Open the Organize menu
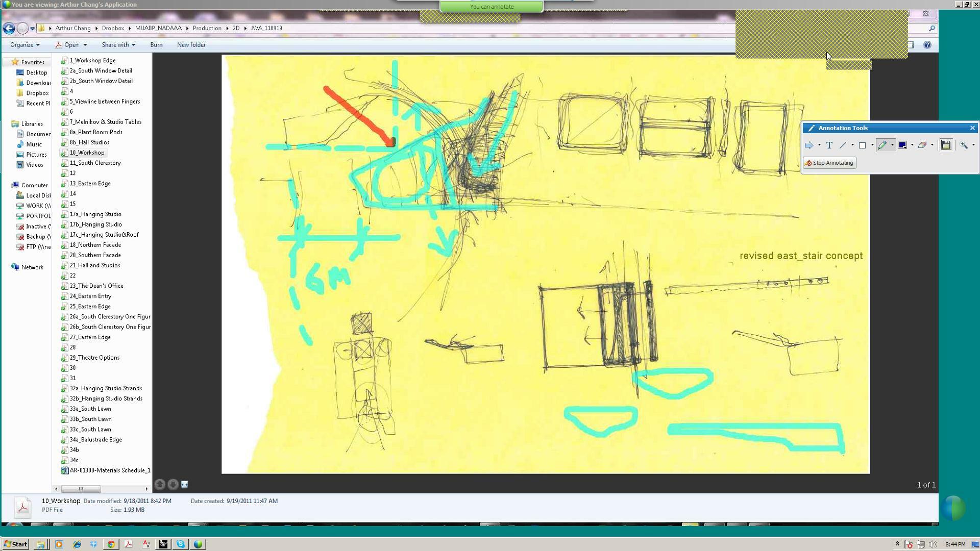 (24, 45)
